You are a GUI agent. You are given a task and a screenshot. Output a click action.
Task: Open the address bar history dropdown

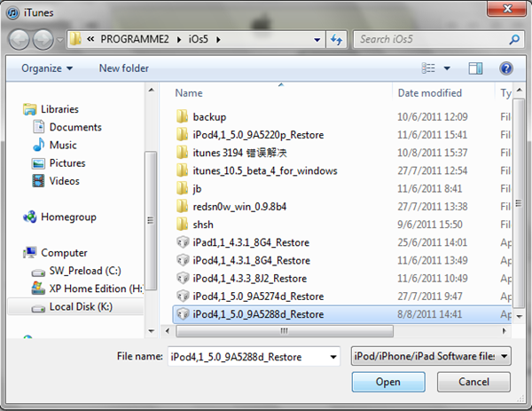coord(317,40)
